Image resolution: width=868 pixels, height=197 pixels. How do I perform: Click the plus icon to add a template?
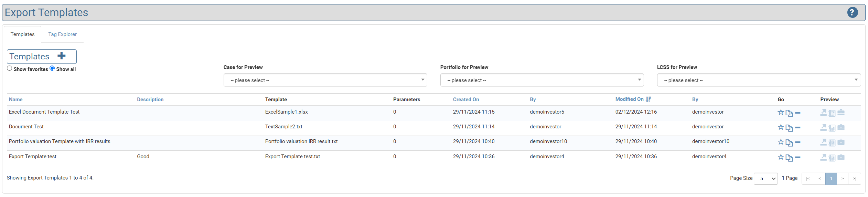pyautogui.click(x=62, y=56)
